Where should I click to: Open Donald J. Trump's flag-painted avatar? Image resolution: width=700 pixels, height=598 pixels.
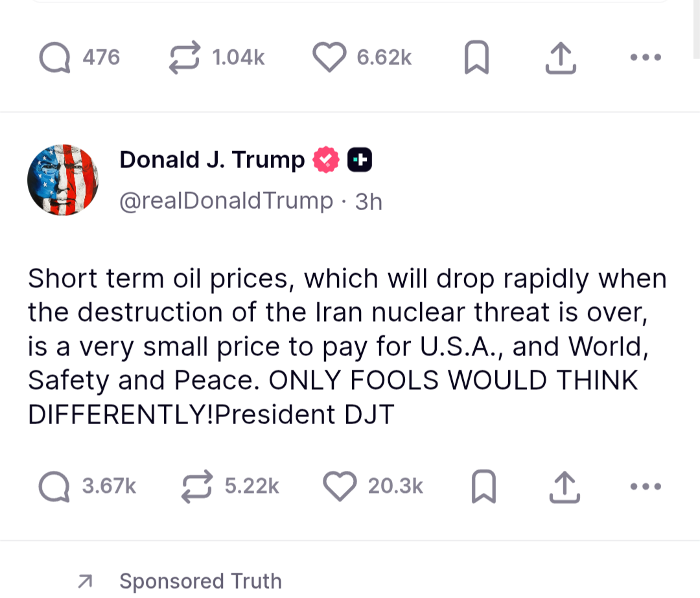coord(63,180)
